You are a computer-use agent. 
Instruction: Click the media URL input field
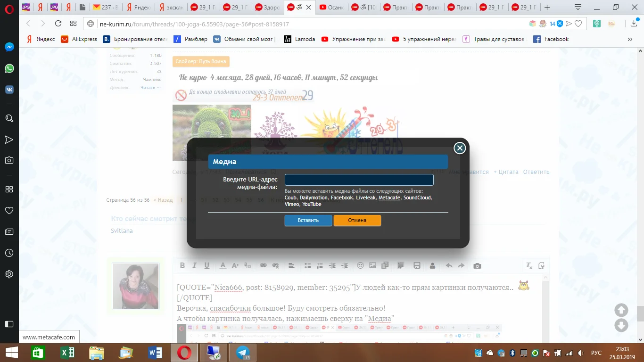click(359, 180)
